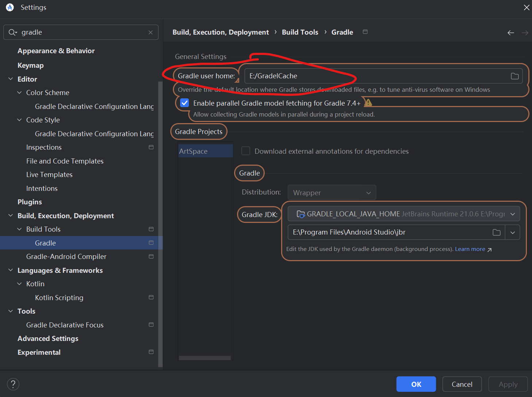Collapse Languages & Frameworks section

11,270
